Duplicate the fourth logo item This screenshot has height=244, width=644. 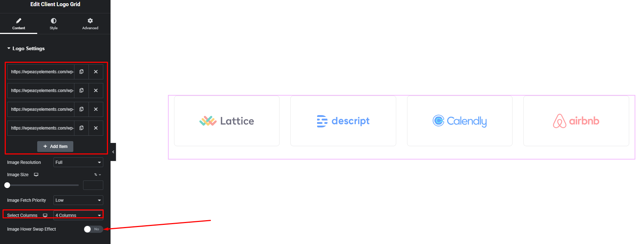point(81,128)
